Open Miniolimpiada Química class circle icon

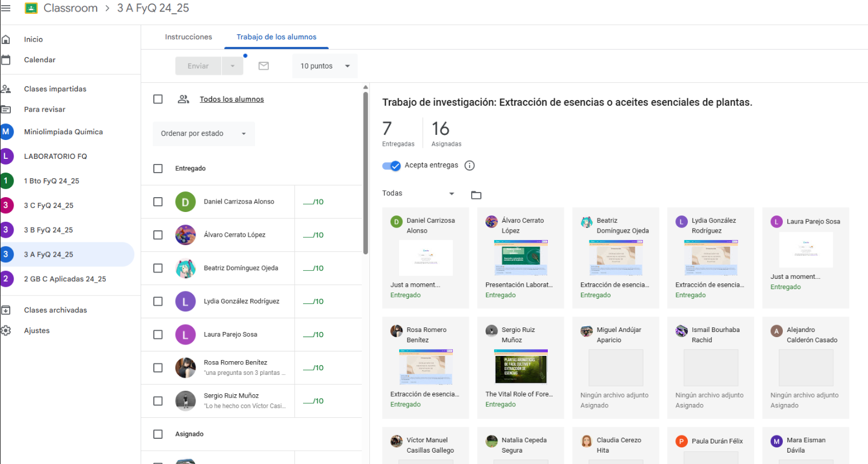click(6, 132)
